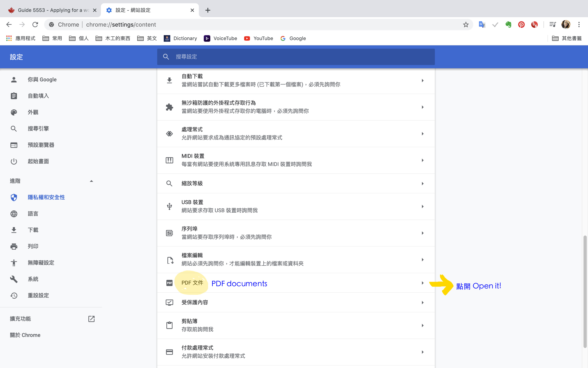
Task: Open the Evernote extension icon
Action: pos(508,25)
